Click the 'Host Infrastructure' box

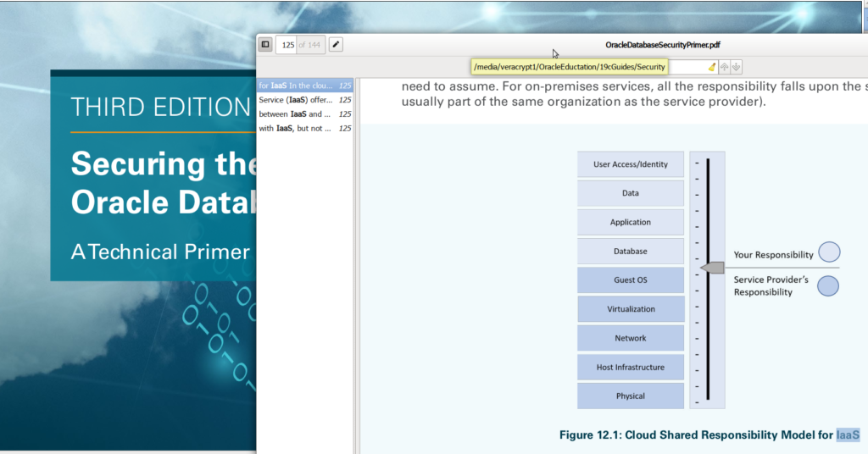pos(631,368)
